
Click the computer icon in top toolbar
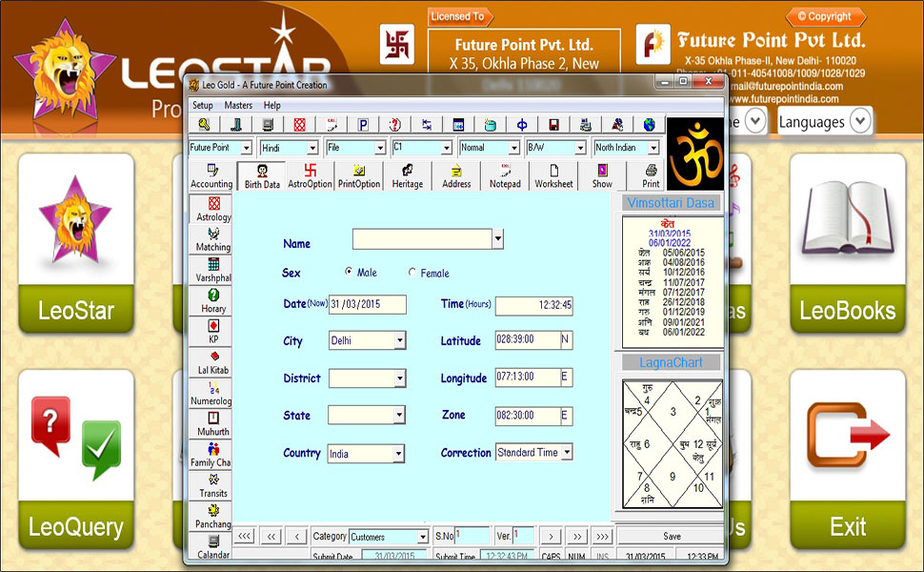268,125
